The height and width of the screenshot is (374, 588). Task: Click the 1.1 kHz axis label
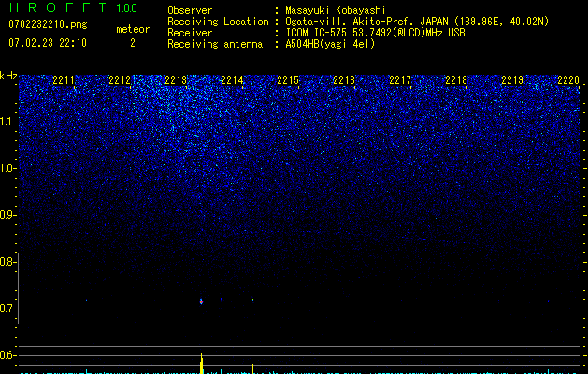click(x=7, y=122)
